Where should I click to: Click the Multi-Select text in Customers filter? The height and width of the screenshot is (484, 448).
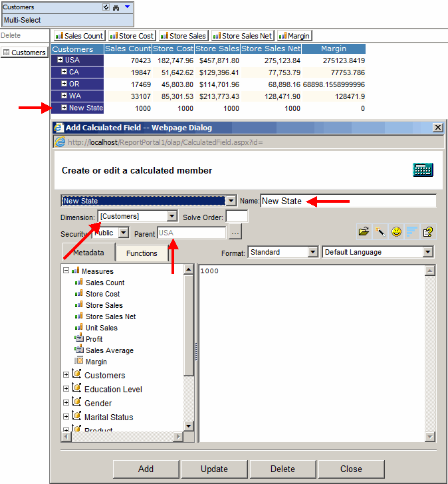[x=22, y=20]
